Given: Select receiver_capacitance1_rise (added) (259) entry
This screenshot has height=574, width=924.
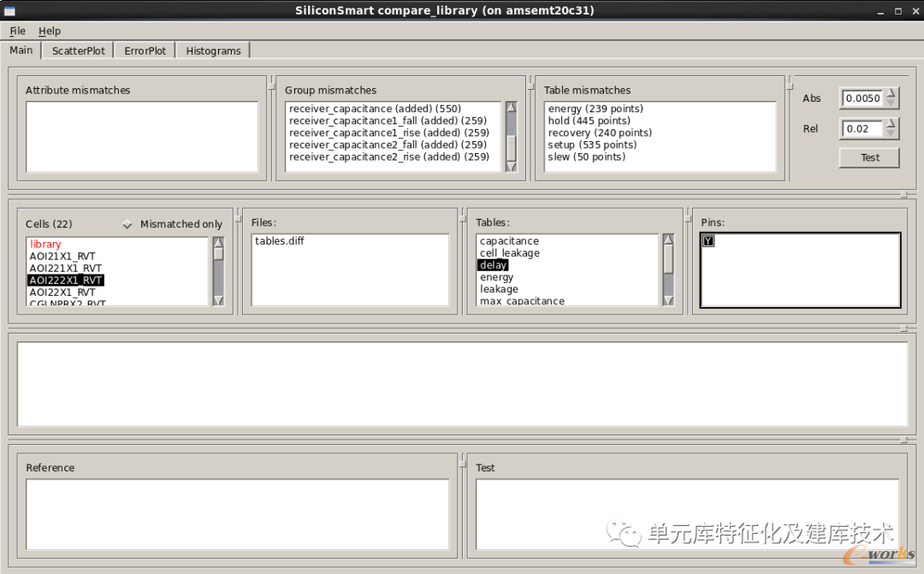Looking at the screenshot, I should pyautogui.click(x=389, y=133).
